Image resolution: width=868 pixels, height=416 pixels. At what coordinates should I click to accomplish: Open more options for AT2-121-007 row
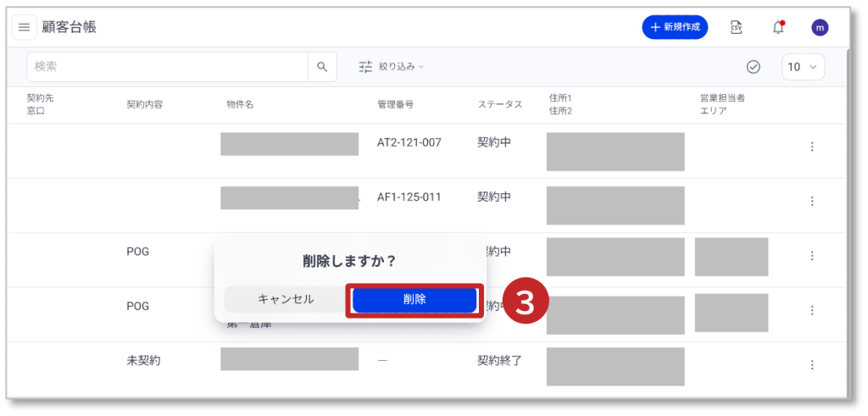point(811,147)
